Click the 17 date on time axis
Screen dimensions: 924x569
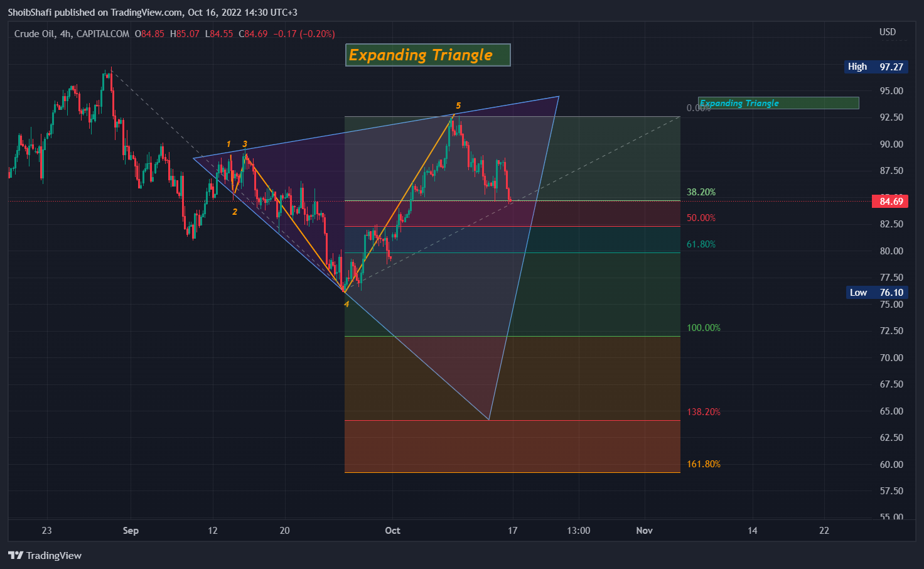512,531
